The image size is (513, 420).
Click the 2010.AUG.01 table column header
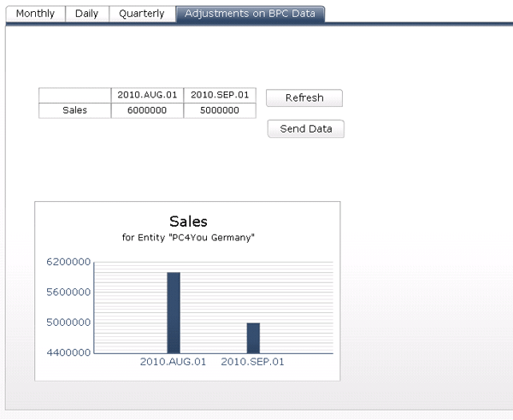[147, 95]
